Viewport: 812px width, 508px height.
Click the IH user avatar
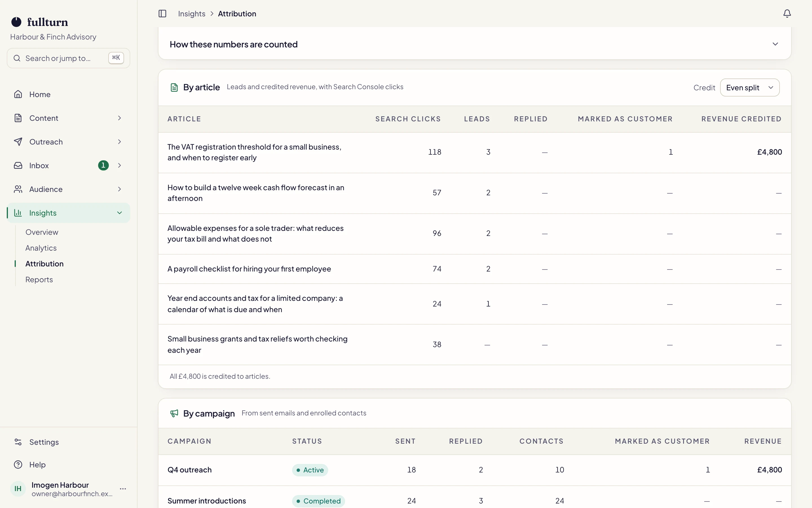[x=18, y=489]
